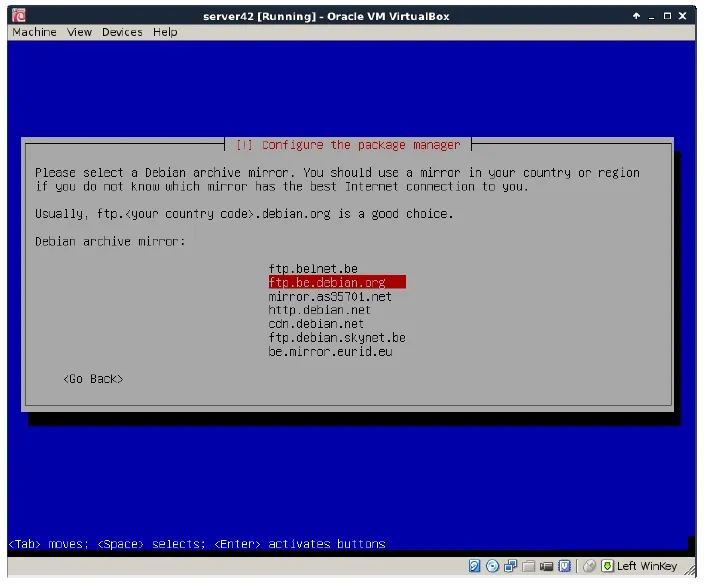Open the View menu

tap(80, 32)
